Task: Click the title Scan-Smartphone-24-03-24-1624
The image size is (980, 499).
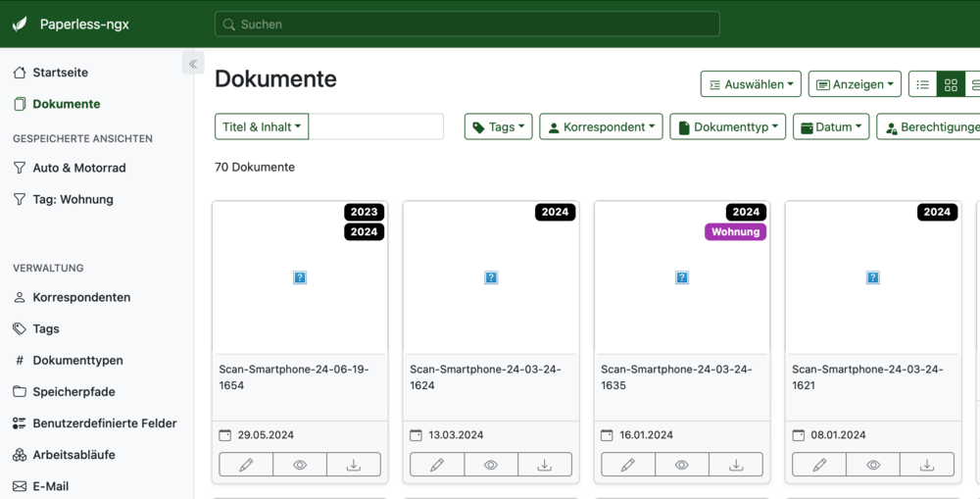Action: point(485,377)
